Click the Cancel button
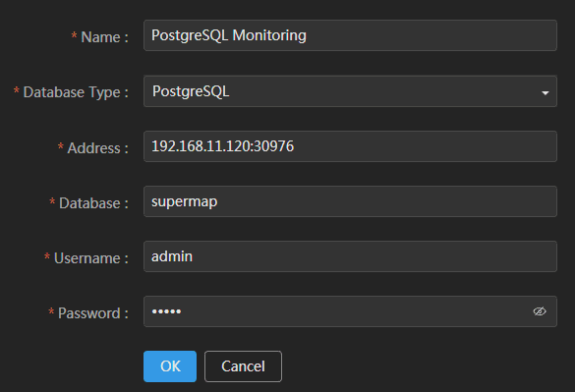Screen dimensions: 575x392 [x=243, y=366]
